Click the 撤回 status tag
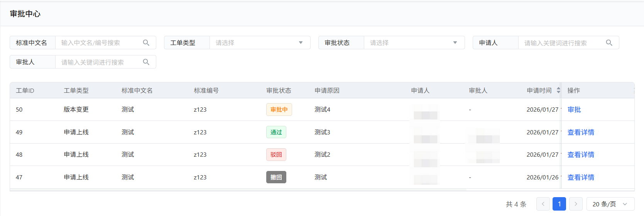This screenshot has height=216, width=644. click(276, 177)
